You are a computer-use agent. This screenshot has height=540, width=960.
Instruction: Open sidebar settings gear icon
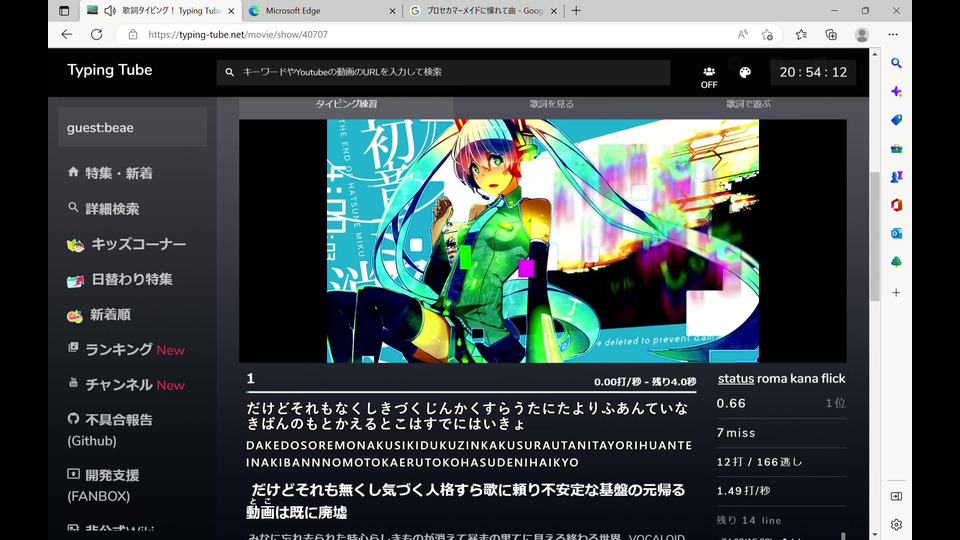pos(896,525)
